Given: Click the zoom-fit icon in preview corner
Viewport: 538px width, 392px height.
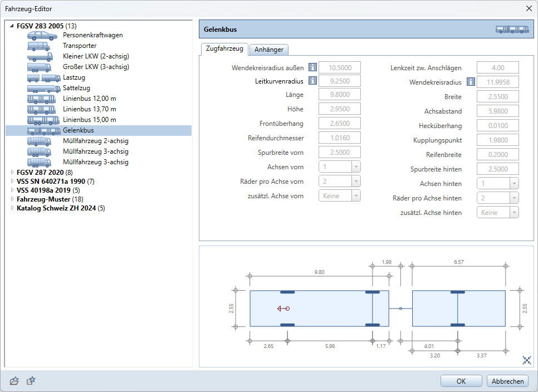Looking at the screenshot, I should coord(526,360).
